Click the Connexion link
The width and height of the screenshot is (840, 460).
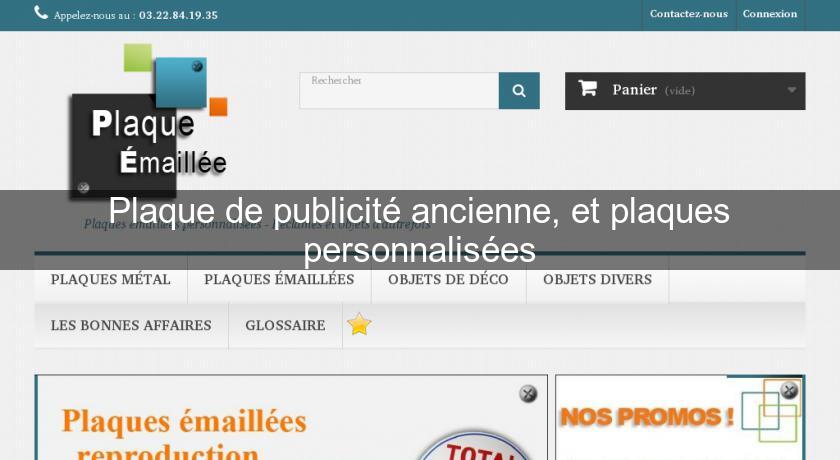tap(770, 14)
